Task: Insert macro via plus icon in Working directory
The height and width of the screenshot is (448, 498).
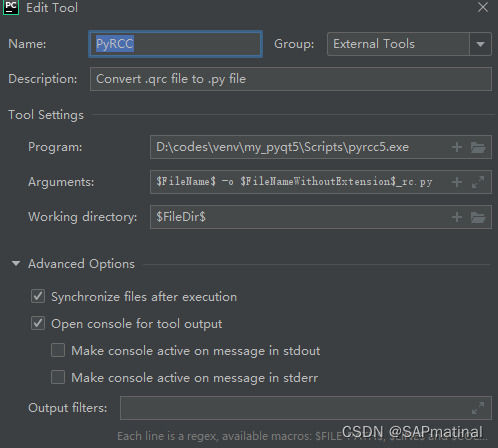Action: (x=457, y=217)
